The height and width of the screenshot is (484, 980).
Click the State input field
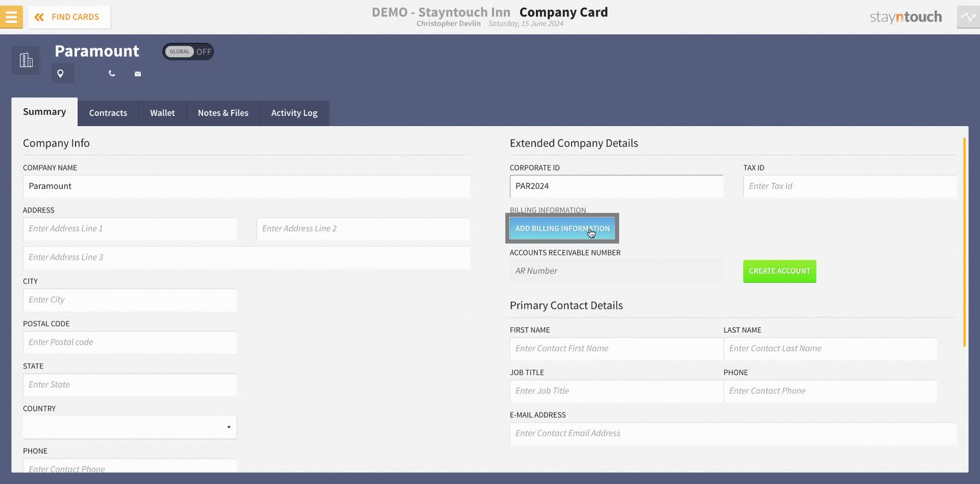pyautogui.click(x=130, y=384)
